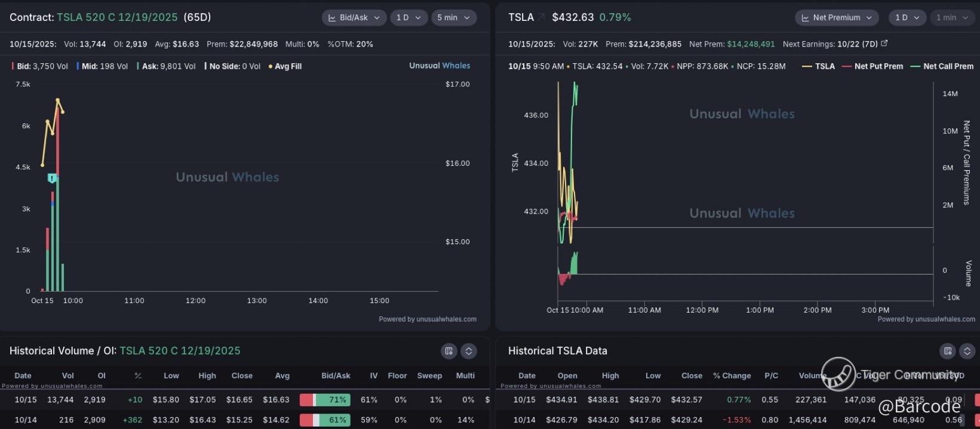Click the 71% bid/ask bar in 10/15 row
The height and width of the screenshot is (429, 980).
(325, 400)
